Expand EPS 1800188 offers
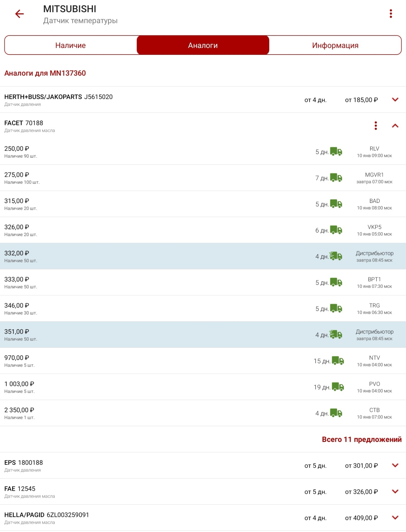Image resolution: width=406 pixels, height=532 pixels. tap(395, 465)
